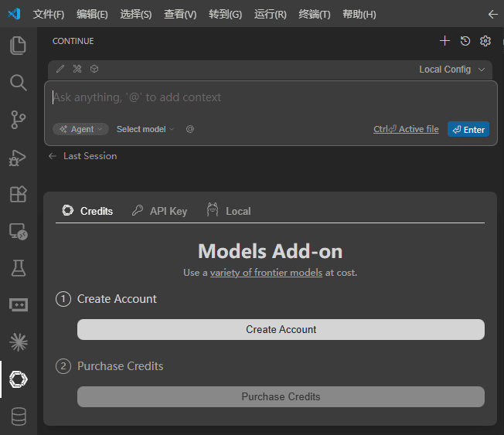Open the Extensions view
504x435 pixels.
coord(18,194)
